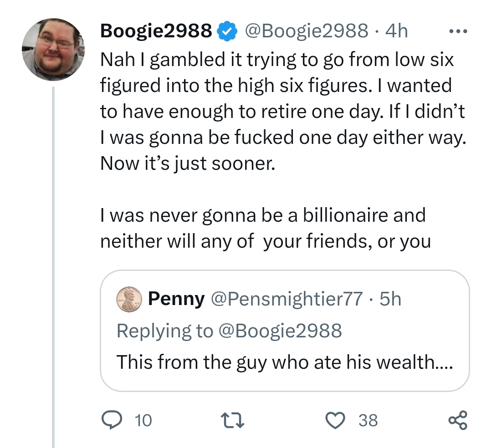Click the reply count of 10
The width and height of the screenshot is (492, 448).
tap(143, 420)
